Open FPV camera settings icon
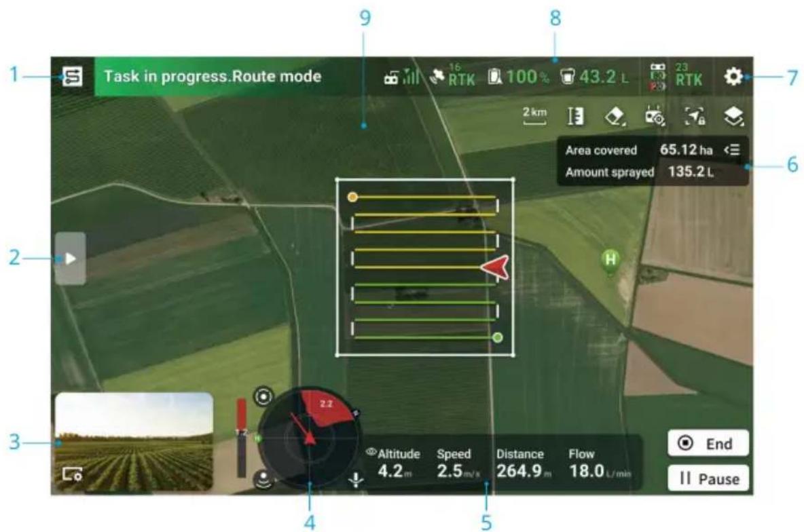 point(72,474)
